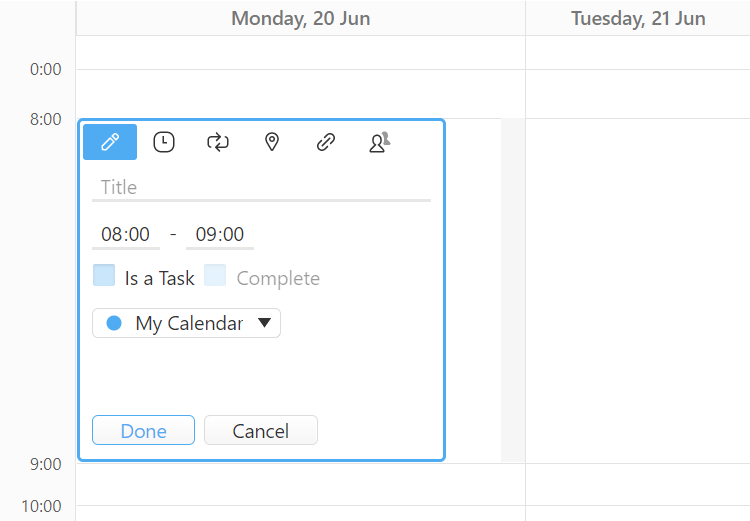This screenshot has width=750, height=521.
Task: Edit the 09:00 end time field
Action: [x=220, y=235]
